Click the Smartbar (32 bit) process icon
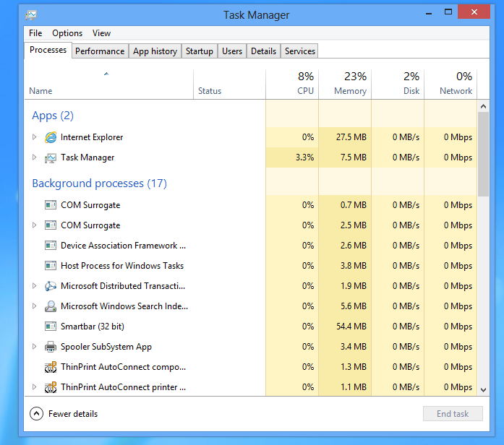 click(51, 327)
